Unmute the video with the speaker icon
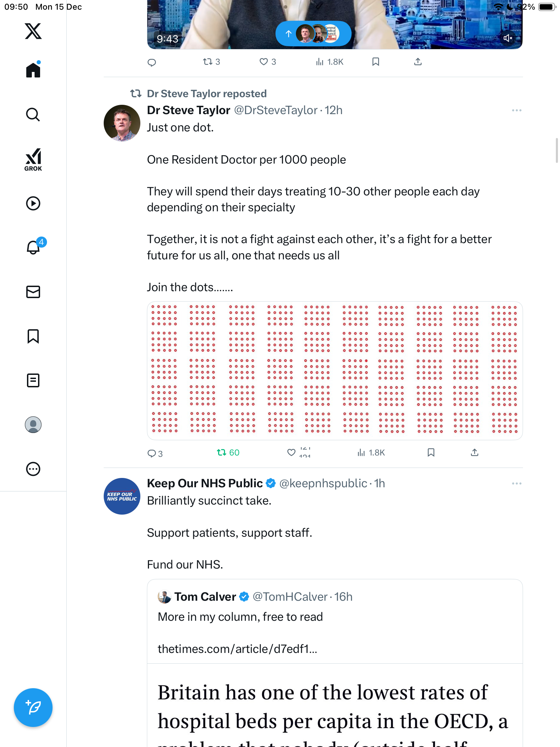560x747 pixels. click(x=507, y=38)
